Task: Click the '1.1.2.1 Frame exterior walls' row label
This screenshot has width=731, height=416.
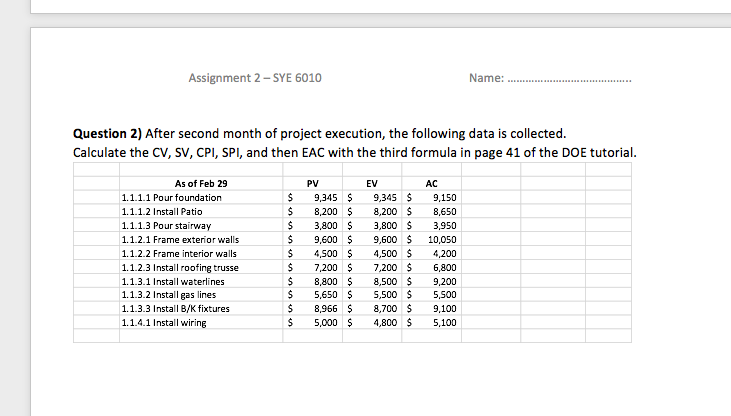Action: click(x=180, y=240)
